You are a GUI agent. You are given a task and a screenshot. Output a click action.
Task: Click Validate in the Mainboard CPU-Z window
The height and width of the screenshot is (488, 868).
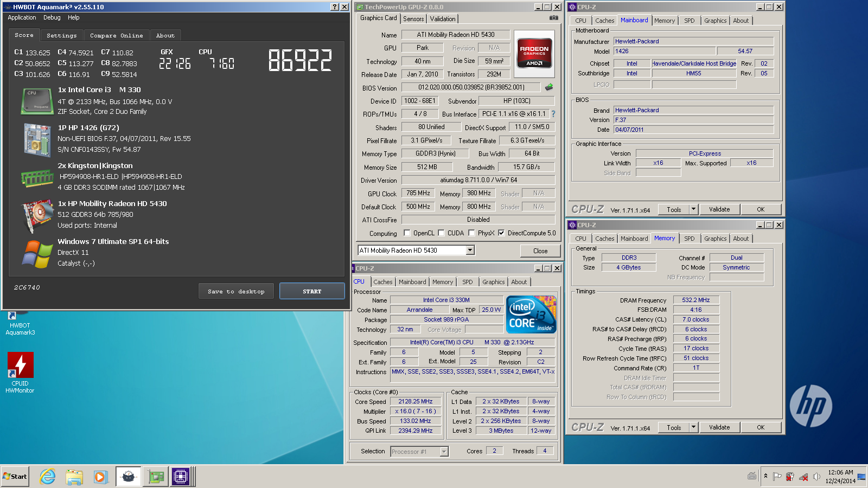click(719, 209)
